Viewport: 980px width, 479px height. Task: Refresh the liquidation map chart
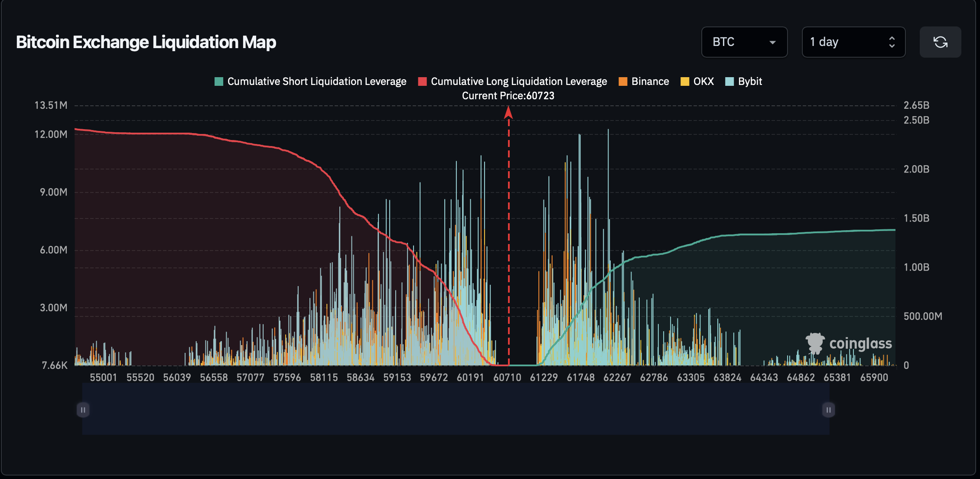[940, 42]
